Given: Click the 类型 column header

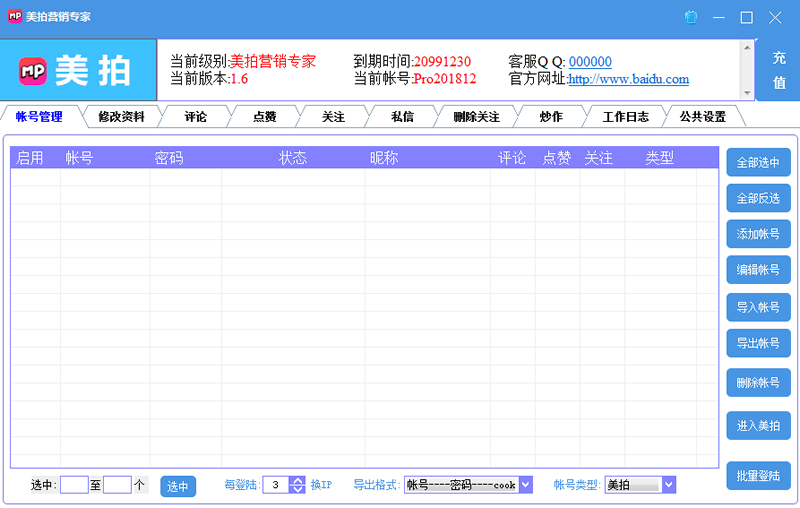Looking at the screenshot, I should pyautogui.click(x=660, y=158).
